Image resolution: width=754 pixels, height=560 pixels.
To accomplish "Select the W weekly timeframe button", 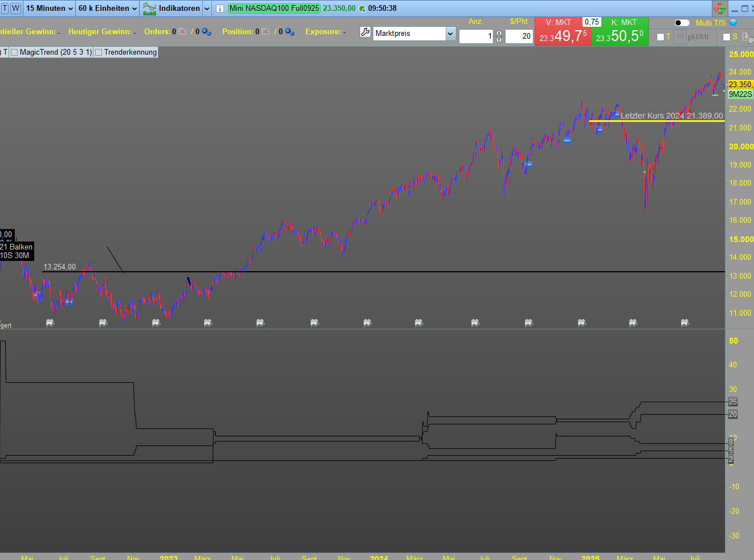I will click(15, 9).
